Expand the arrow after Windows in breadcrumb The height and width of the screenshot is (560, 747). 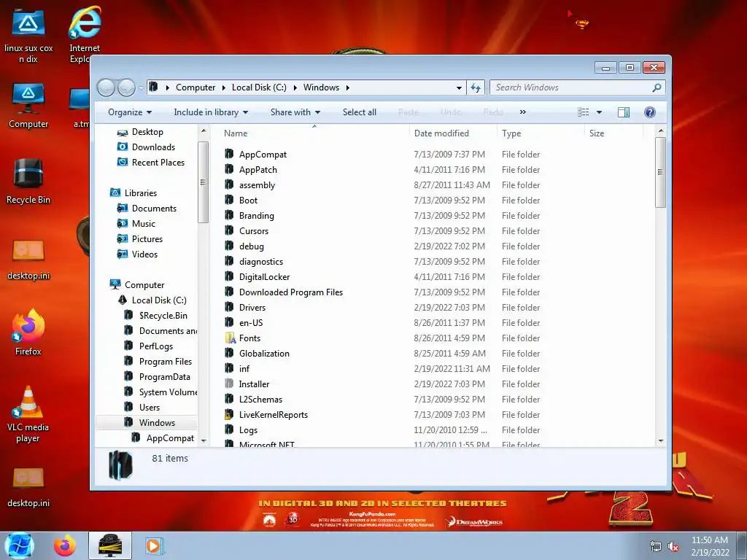[x=348, y=87]
